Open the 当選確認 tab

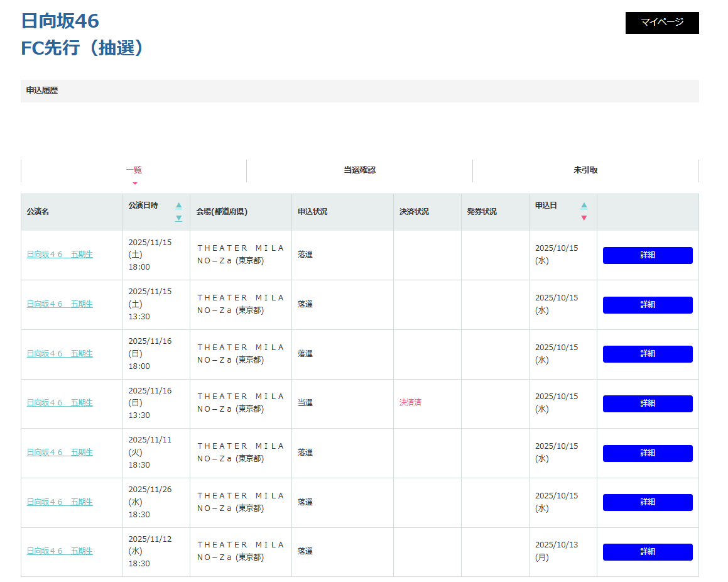coord(359,170)
